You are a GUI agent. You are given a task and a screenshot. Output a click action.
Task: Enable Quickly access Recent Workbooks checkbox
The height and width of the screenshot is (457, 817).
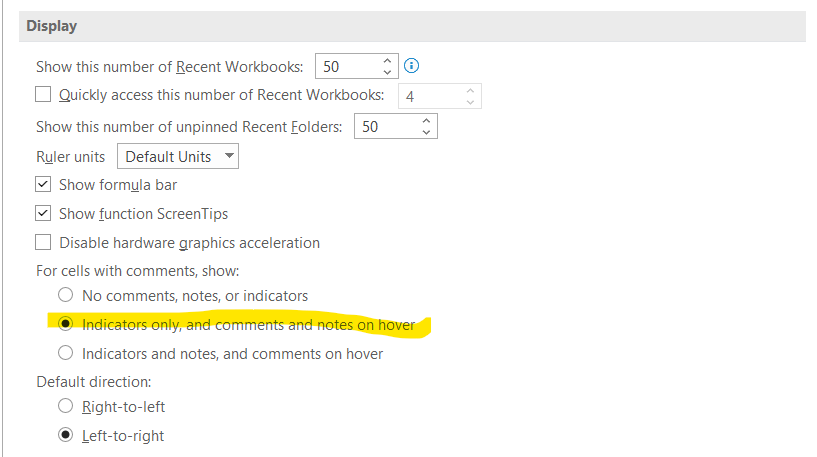[43, 94]
